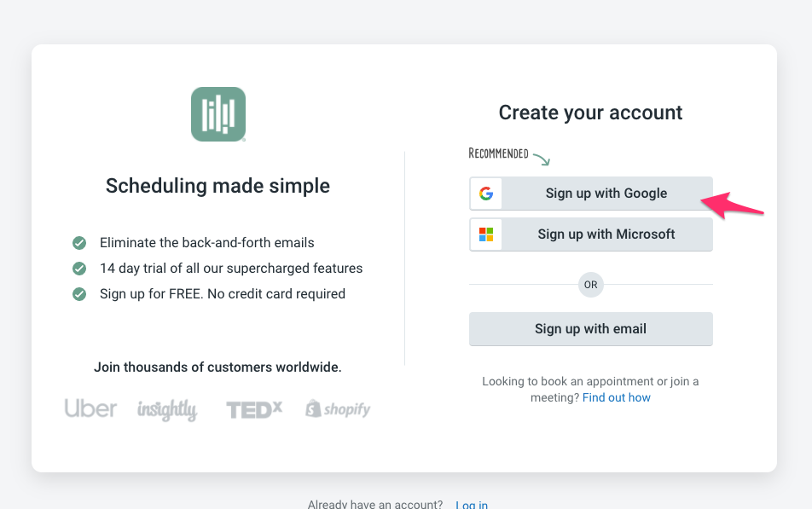Click the Create your account heading
The image size is (812, 509).
point(590,113)
